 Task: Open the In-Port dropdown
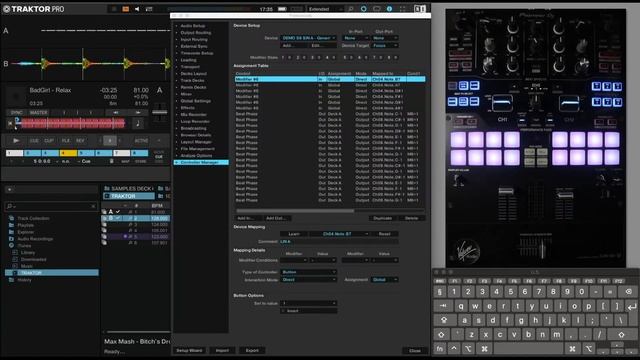point(356,38)
